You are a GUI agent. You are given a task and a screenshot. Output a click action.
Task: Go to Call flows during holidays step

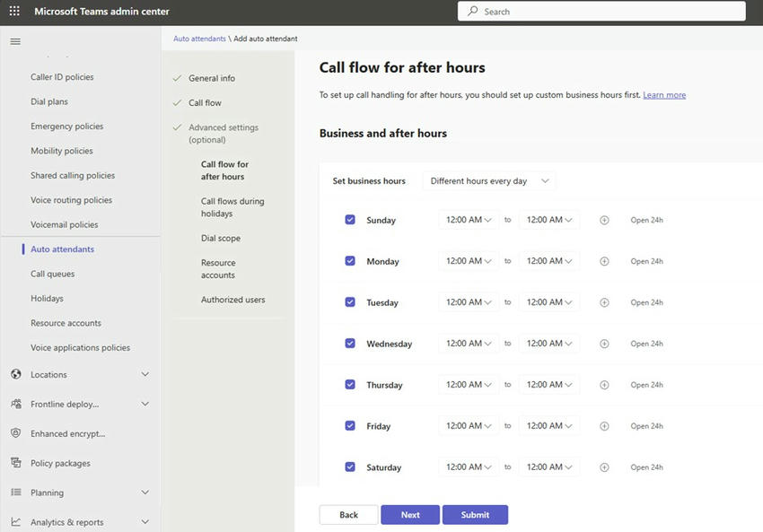click(x=232, y=207)
